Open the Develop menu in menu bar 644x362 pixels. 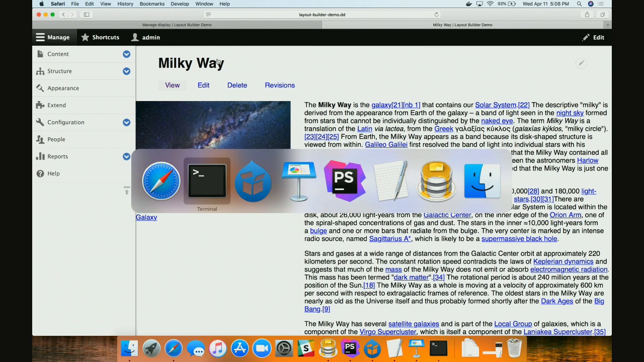(180, 4)
